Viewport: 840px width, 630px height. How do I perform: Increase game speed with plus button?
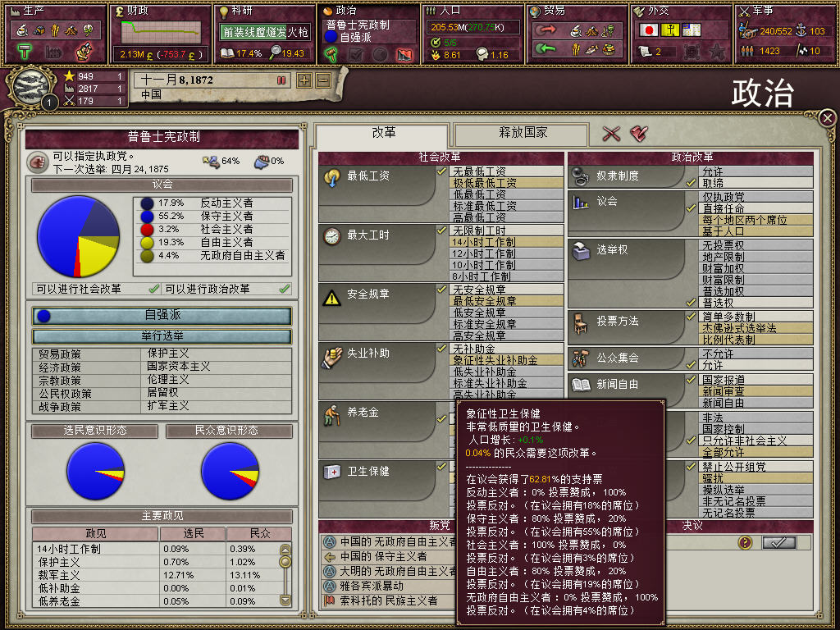coord(304,80)
